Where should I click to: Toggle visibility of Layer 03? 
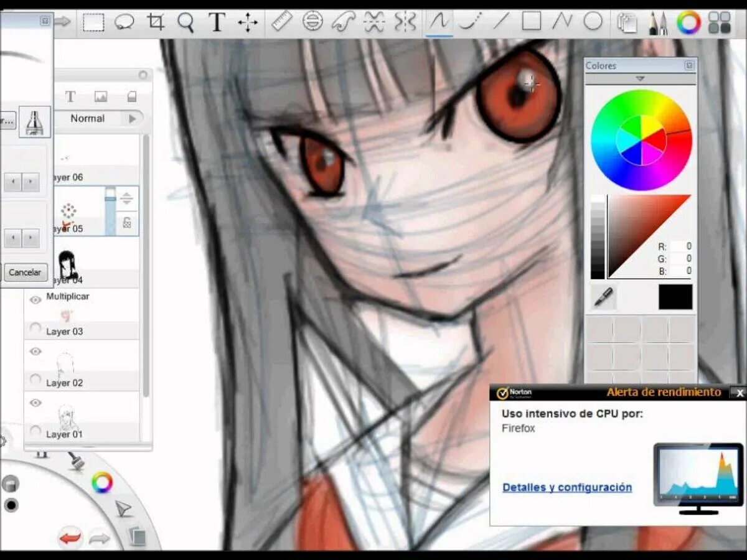pyautogui.click(x=35, y=300)
